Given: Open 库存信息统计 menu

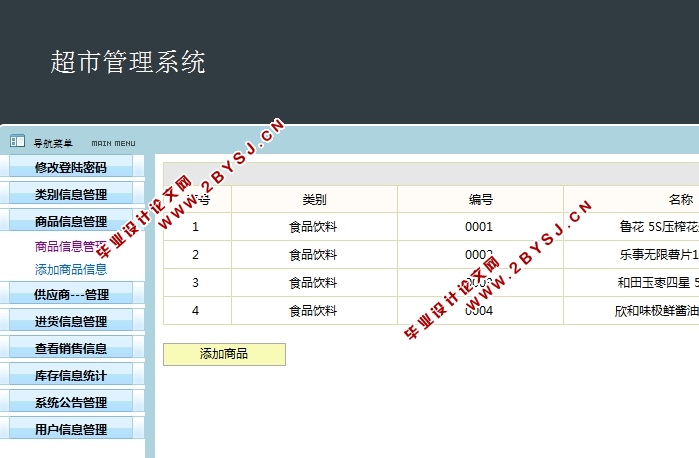Looking at the screenshot, I should coord(71,375).
